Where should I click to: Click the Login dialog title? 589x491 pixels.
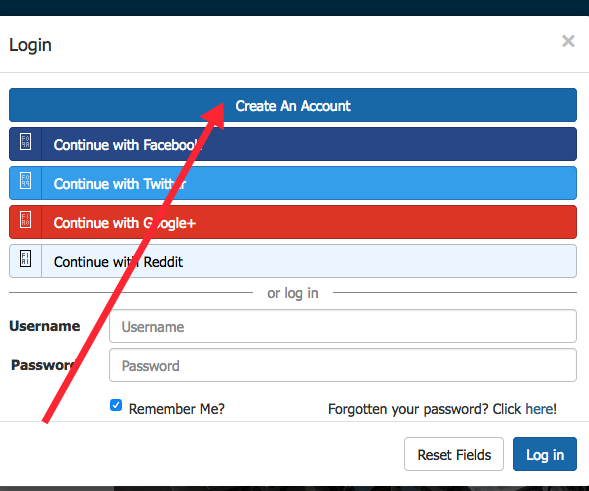pos(30,45)
